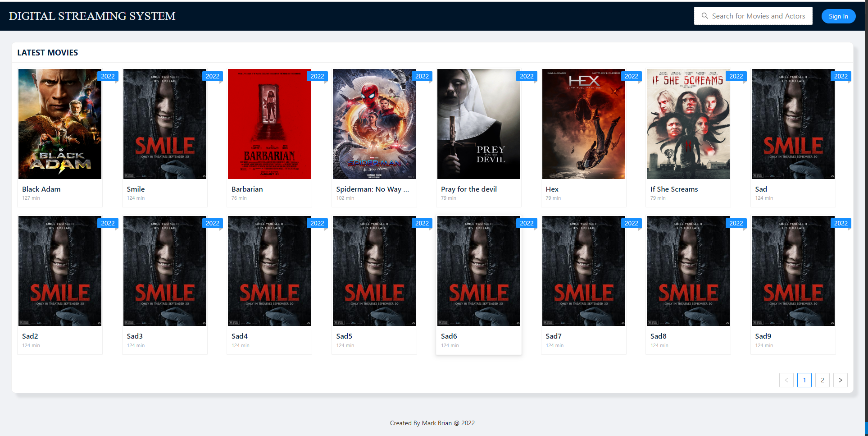Open the Barbarian movie poster
The image size is (868, 436).
(x=269, y=124)
